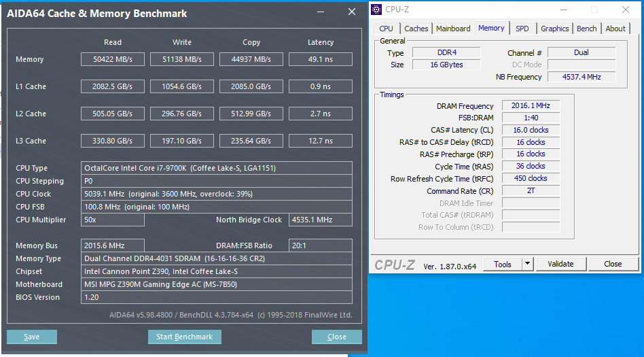Viewport: 644px width, 357px height.
Task: Minimize the AIDA64 benchmark window
Action: [x=321, y=12]
